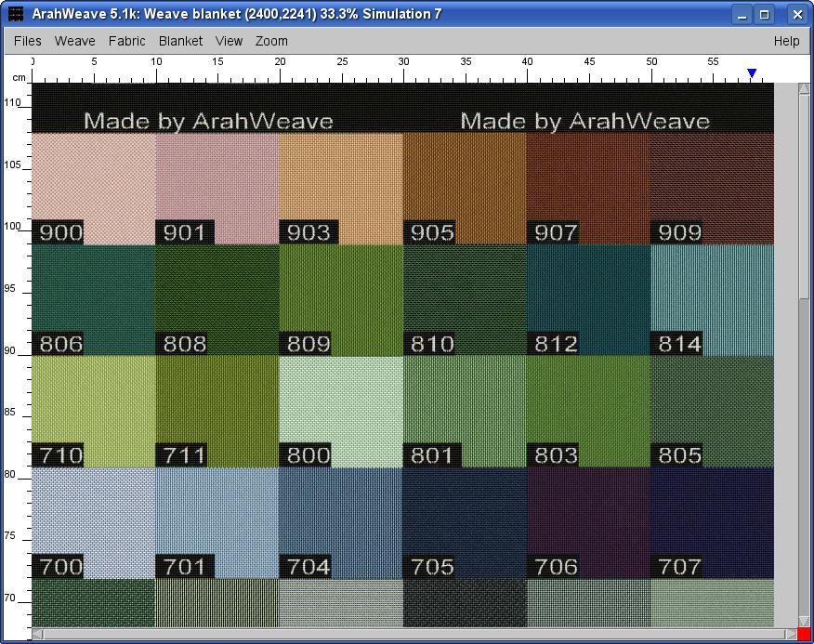Click the red square in bottom-right corner

tap(804, 634)
